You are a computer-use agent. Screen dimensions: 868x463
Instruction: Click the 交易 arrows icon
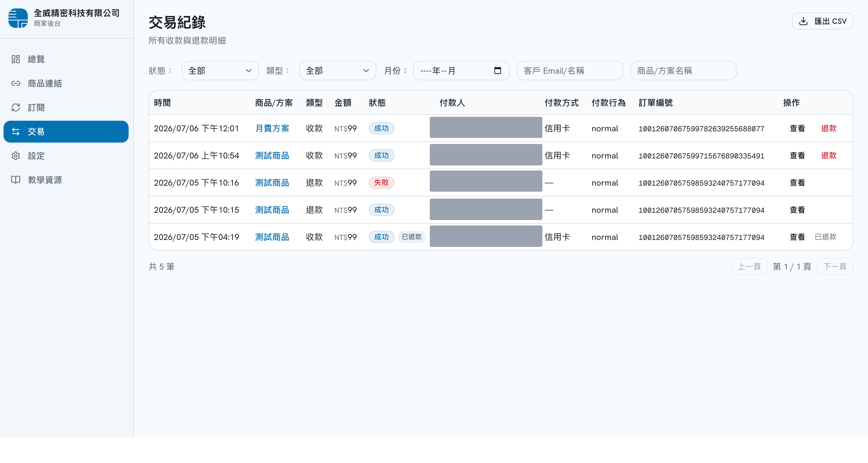(x=15, y=131)
